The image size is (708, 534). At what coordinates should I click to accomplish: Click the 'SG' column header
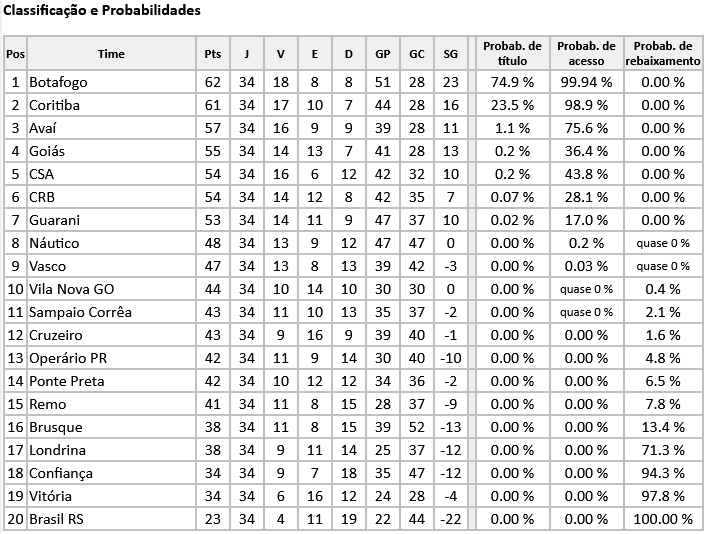450,54
